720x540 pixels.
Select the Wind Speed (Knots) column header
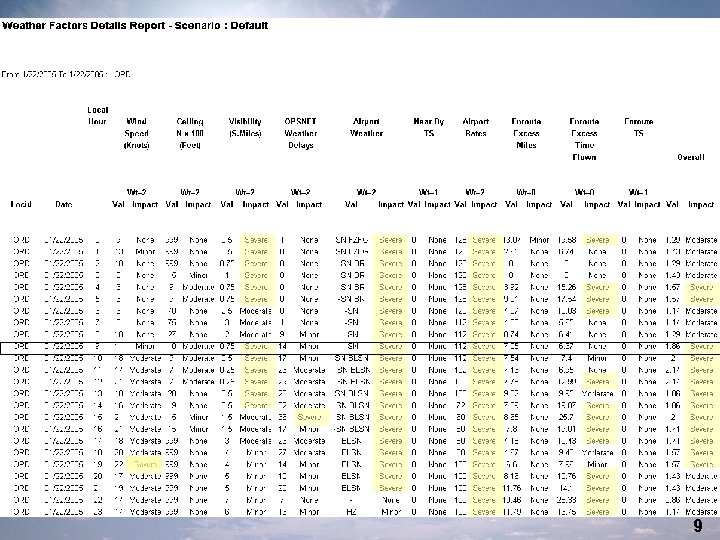coord(136,133)
